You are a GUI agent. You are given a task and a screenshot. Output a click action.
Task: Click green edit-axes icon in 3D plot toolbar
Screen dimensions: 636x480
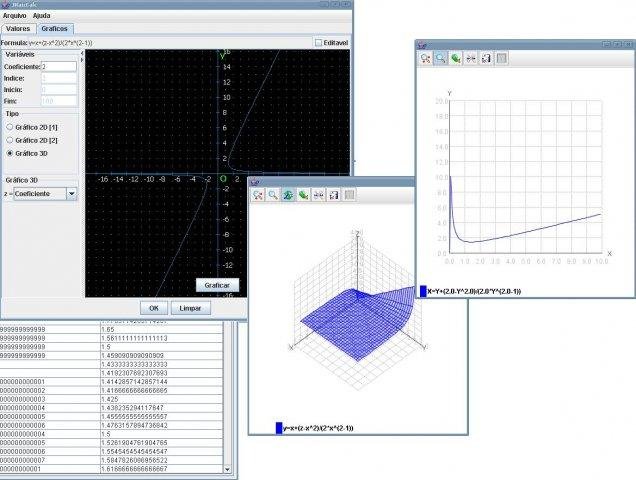pyautogui.click(x=303, y=195)
